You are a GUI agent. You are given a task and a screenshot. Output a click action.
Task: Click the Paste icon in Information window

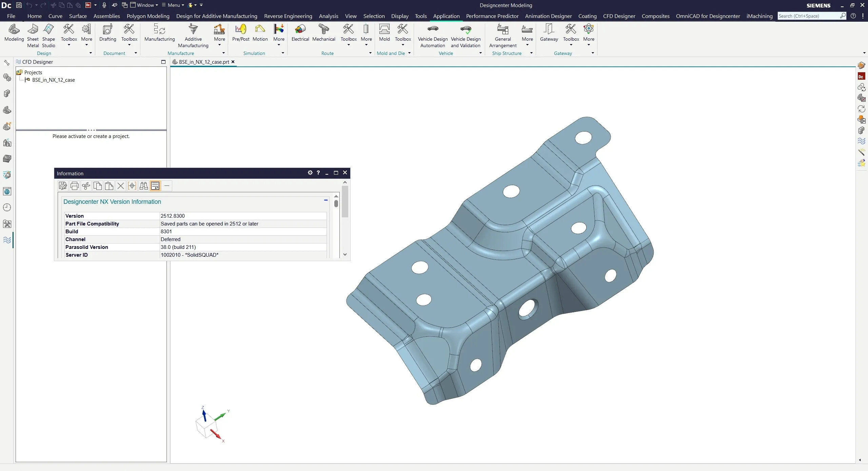109,186
